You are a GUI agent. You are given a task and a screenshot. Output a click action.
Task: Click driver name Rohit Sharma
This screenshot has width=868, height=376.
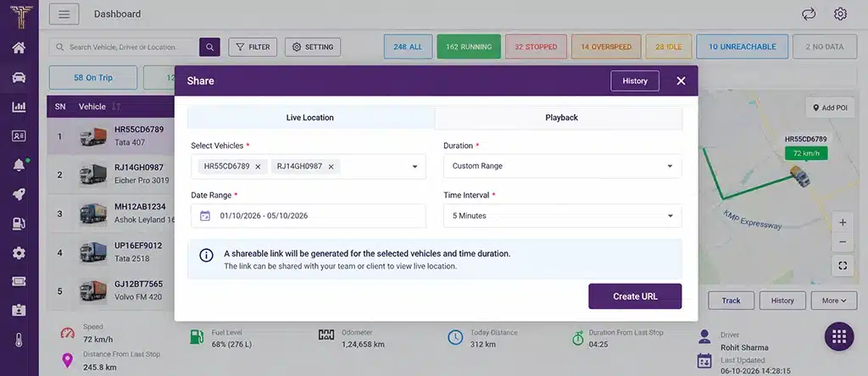pyautogui.click(x=744, y=348)
